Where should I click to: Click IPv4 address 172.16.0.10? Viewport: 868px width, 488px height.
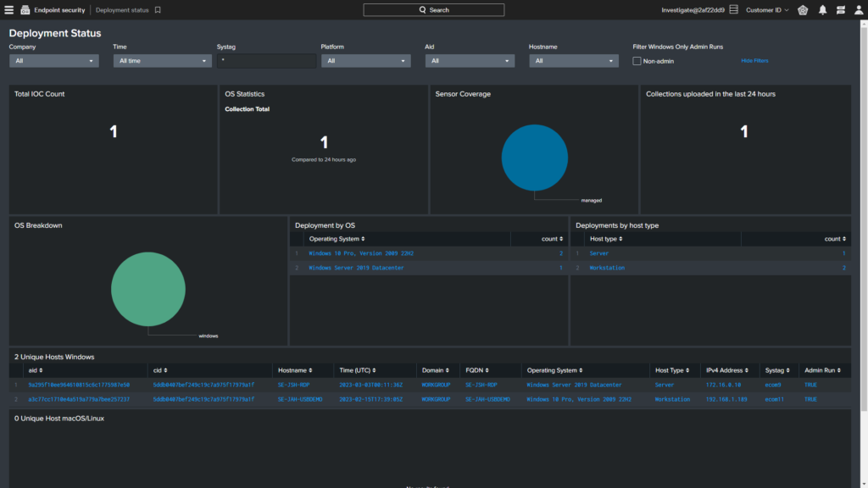(723, 385)
